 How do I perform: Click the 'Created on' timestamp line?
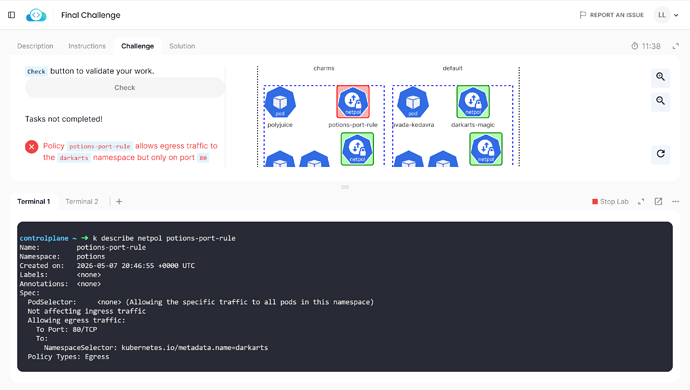(107, 266)
